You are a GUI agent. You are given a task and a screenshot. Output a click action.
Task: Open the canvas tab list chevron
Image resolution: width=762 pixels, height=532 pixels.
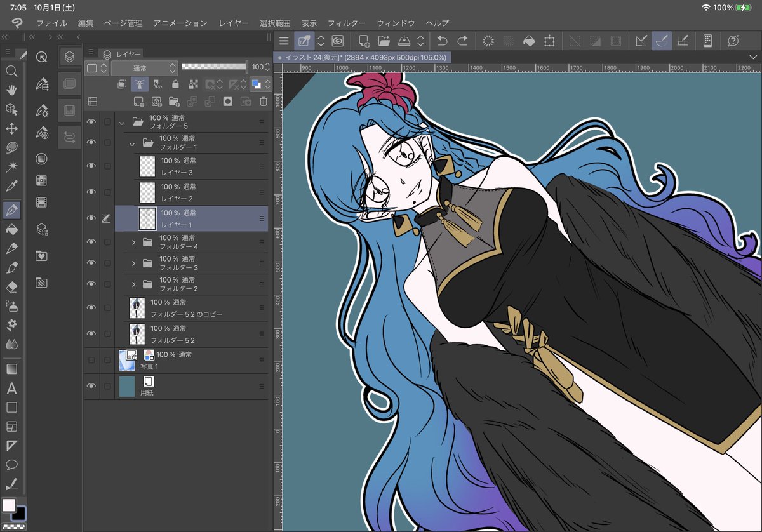pyautogui.click(x=753, y=57)
